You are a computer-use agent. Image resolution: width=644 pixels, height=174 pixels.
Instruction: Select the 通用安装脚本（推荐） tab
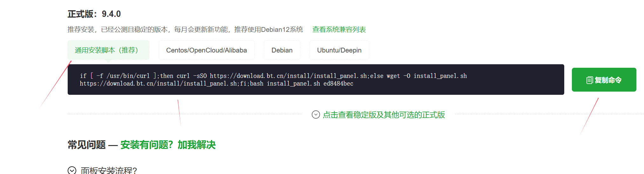(x=108, y=50)
